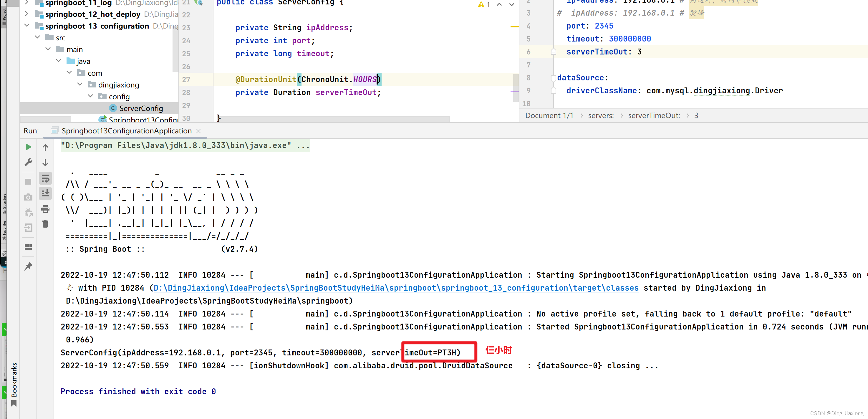Viewport: 868px width, 419px height.
Task: Go to next highlighted problem arrow in editor
Action: 511,5
